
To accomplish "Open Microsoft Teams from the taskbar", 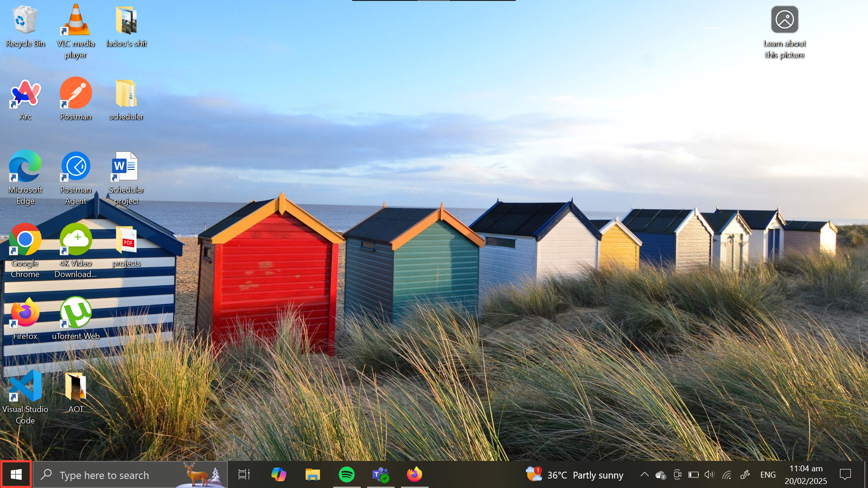I will [x=381, y=474].
